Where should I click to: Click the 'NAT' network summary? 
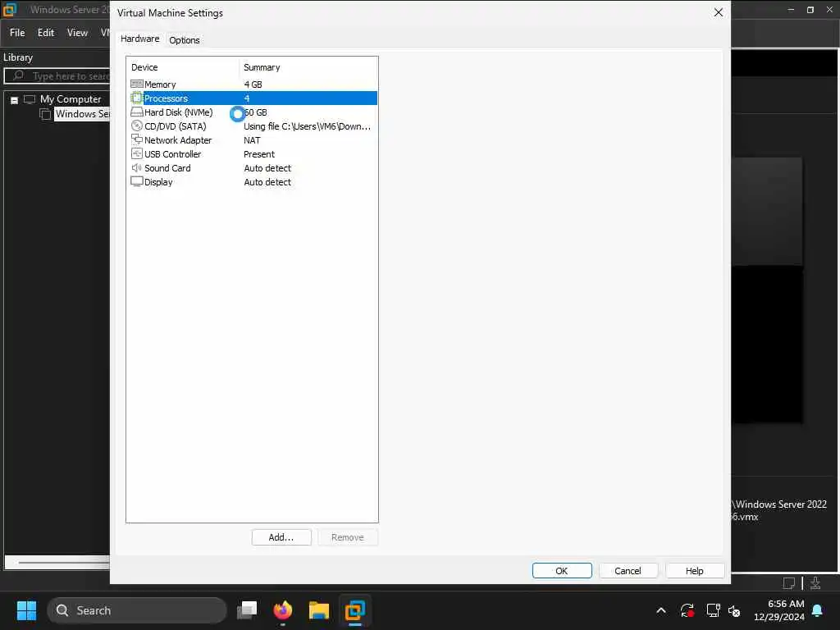252,139
